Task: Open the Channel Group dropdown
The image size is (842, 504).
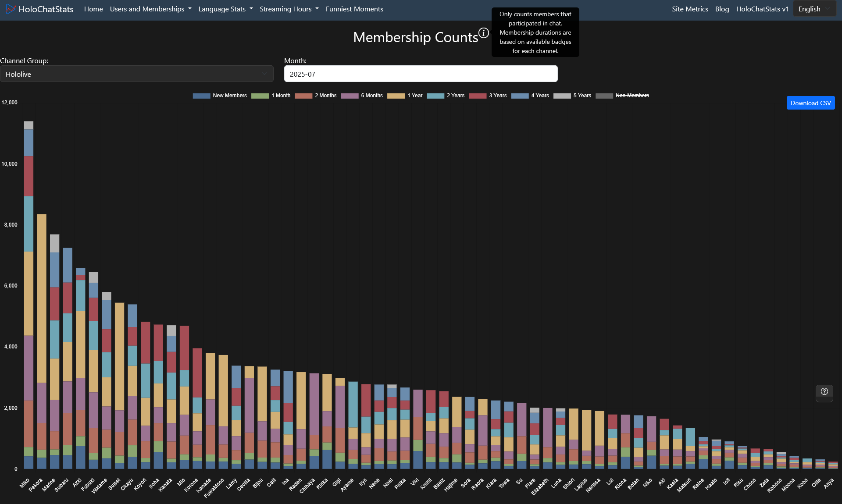Action: (136, 74)
